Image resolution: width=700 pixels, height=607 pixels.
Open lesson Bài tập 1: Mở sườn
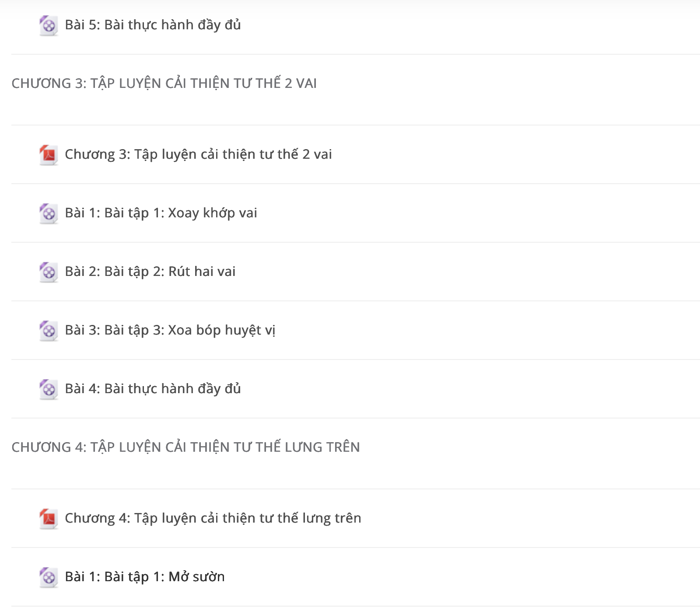(145, 577)
